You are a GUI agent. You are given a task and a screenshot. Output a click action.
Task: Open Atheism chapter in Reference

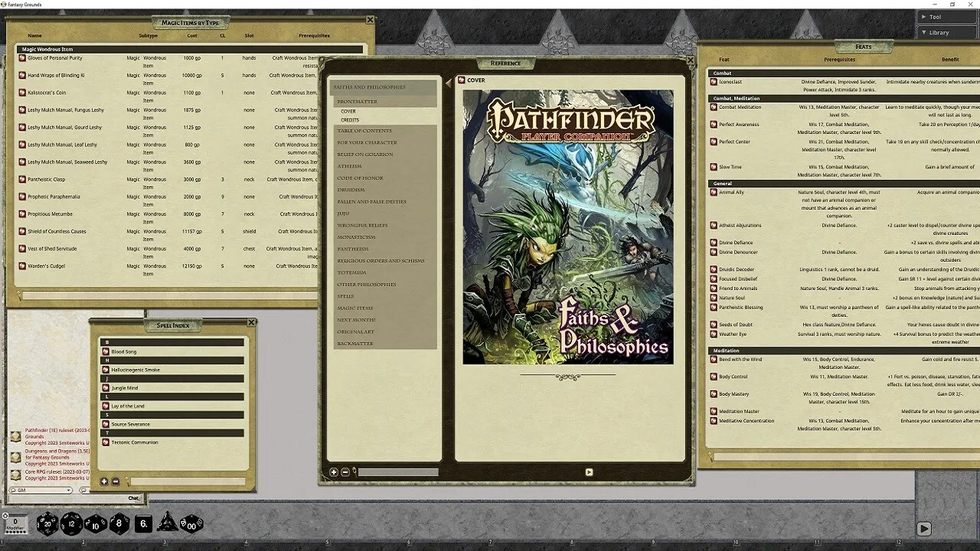click(x=350, y=166)
